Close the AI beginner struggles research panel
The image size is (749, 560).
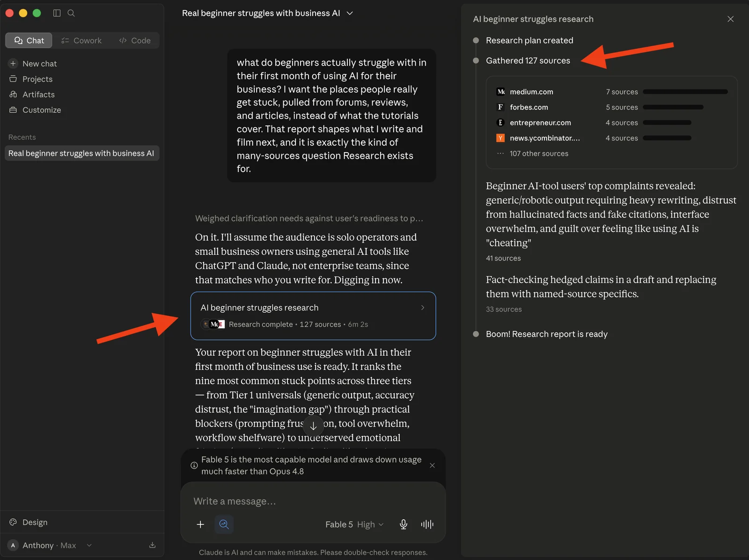tap(730, 19)
